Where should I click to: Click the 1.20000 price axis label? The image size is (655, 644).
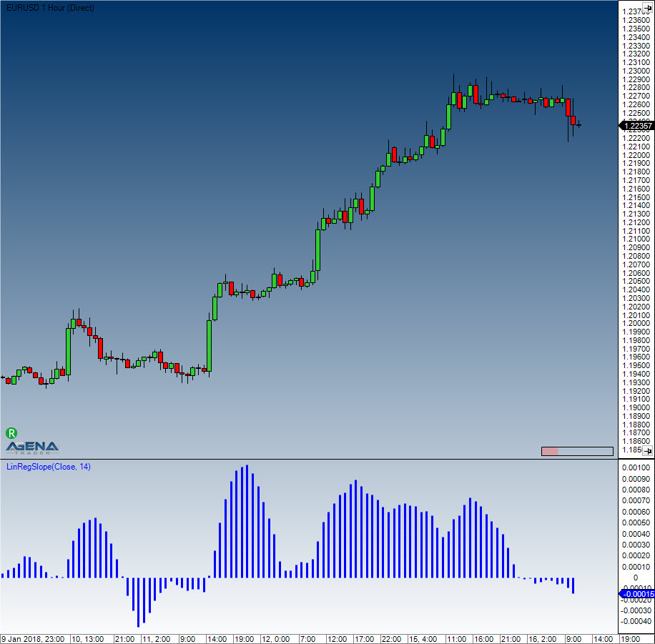tap(636, 323)
